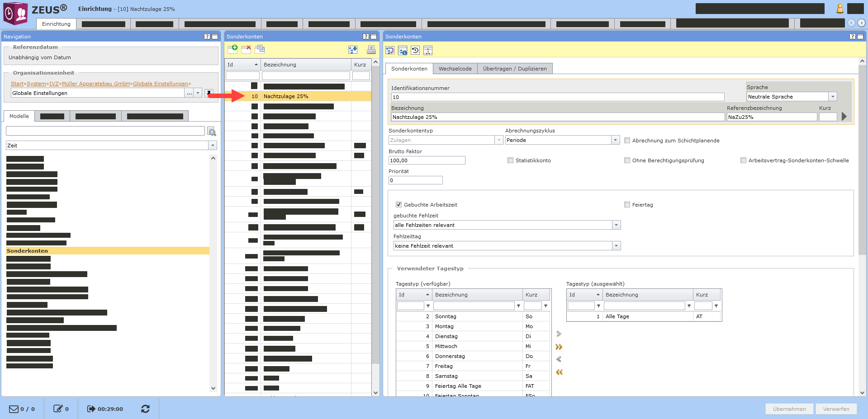Click the delete Sonderkonto icon with red X
Screen dimensions: 868x419
(246, 49)
